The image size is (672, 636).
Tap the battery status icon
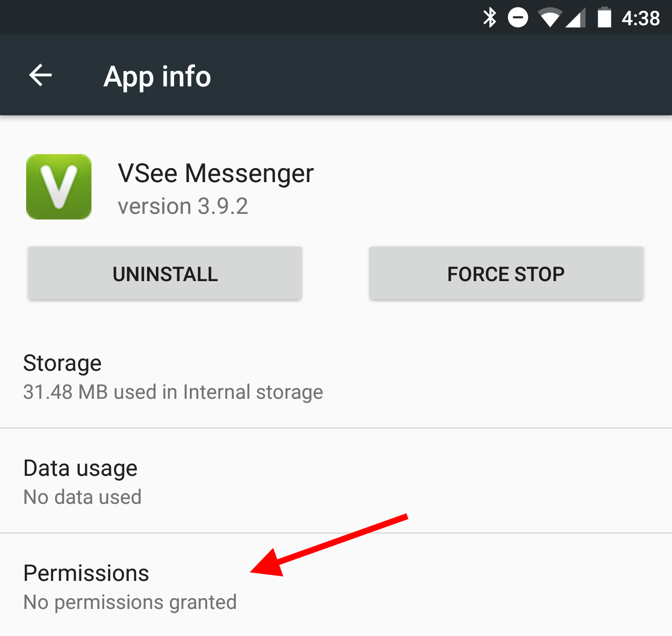coord(604,18)
